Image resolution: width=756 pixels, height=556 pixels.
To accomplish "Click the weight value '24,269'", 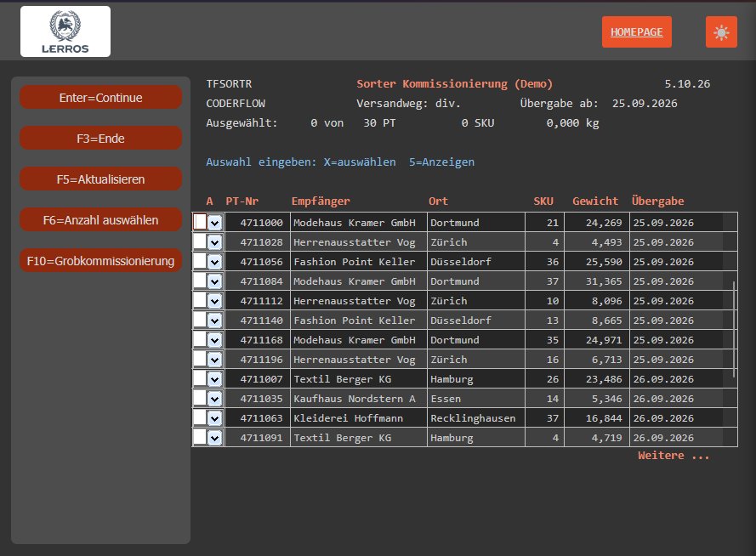I will [604, 223].
